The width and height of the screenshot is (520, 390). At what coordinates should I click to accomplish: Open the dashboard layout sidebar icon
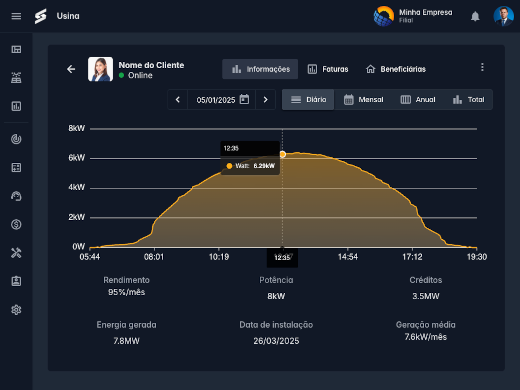(16, 49)
